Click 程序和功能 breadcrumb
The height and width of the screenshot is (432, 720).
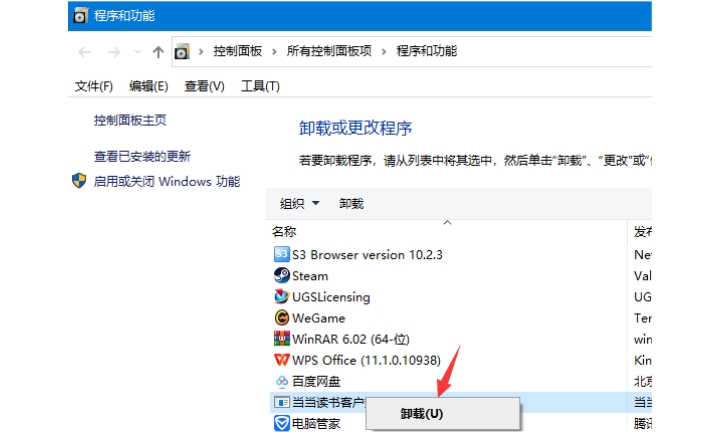(x=427, y=51)
